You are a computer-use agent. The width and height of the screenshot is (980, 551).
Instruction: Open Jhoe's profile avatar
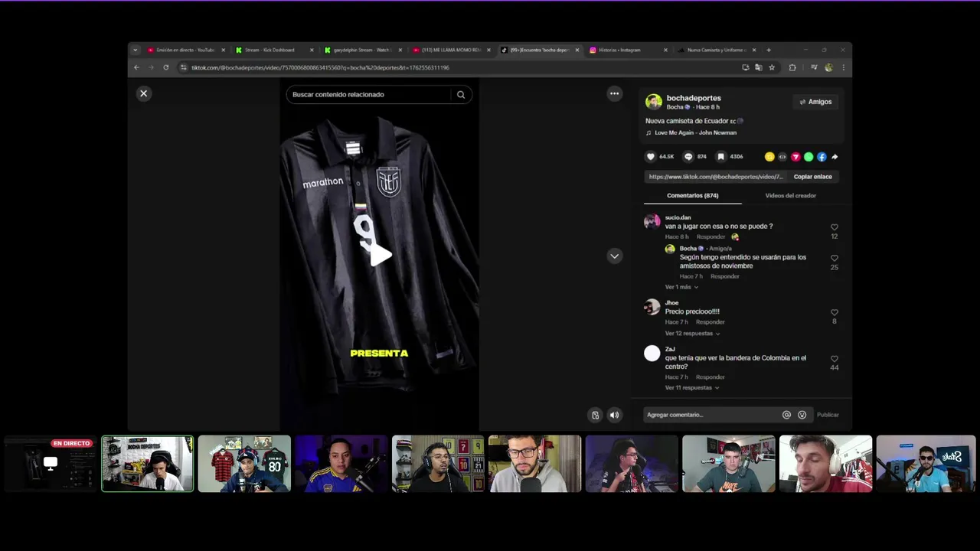pyautogui.click(x=652, y=307)
